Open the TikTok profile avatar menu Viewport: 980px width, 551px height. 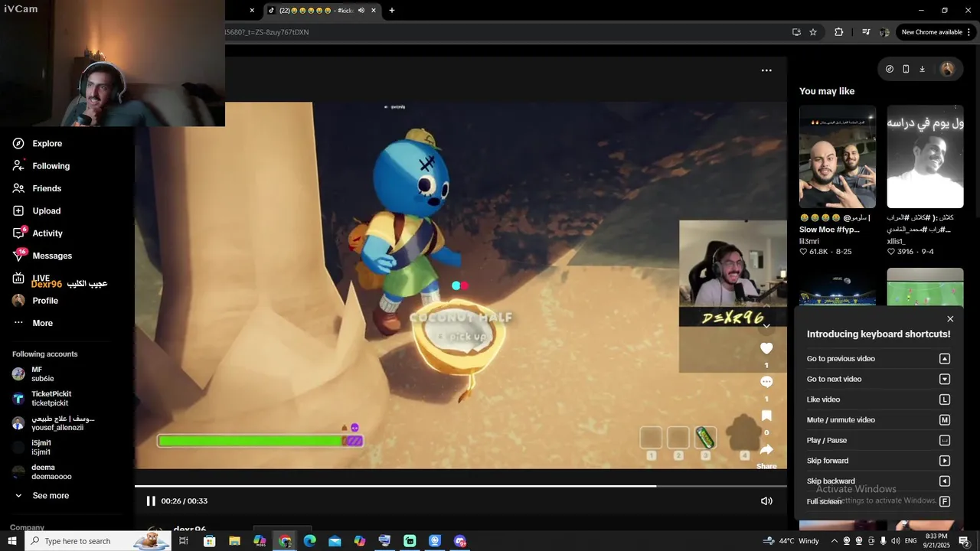[947, 69]
